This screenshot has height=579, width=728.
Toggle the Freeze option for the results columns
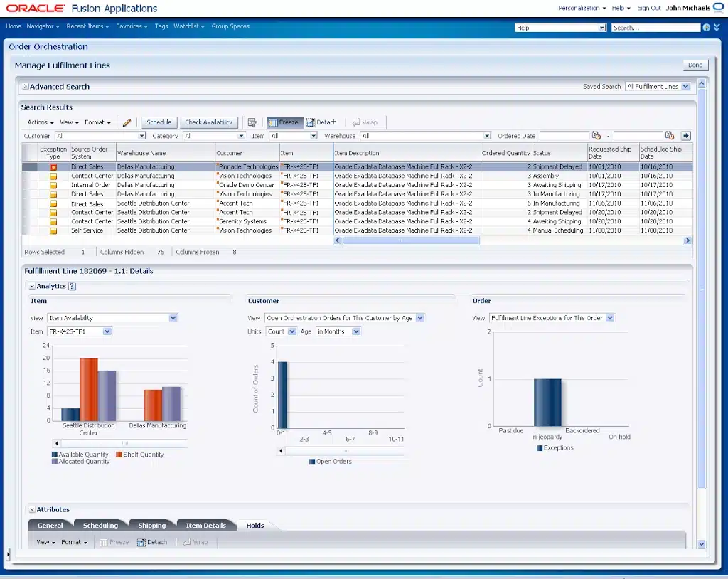284,122
